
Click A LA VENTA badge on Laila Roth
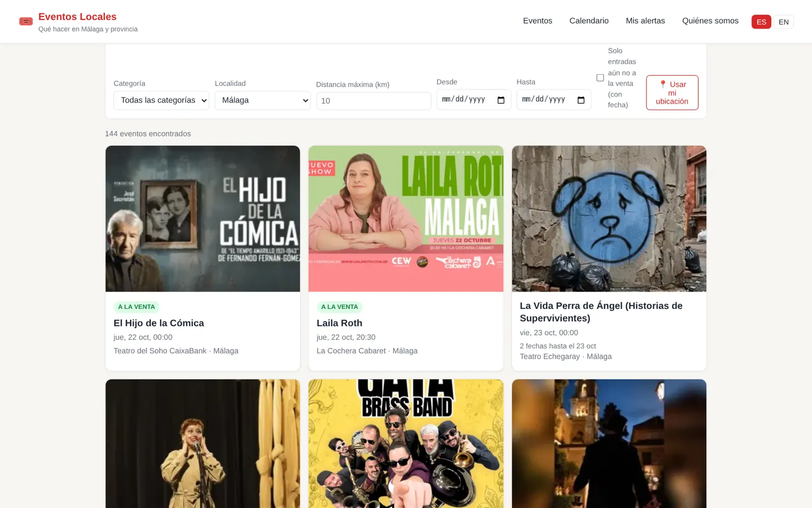pyautogui.click(x=340, y=307)
